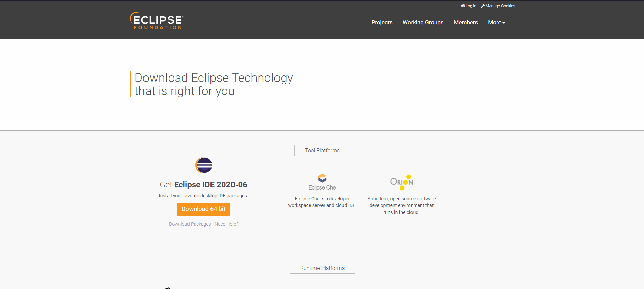This screenshot has width=644, height=289.
Task: Open the Eclipse Che logo
Action: tap(322, 182)
